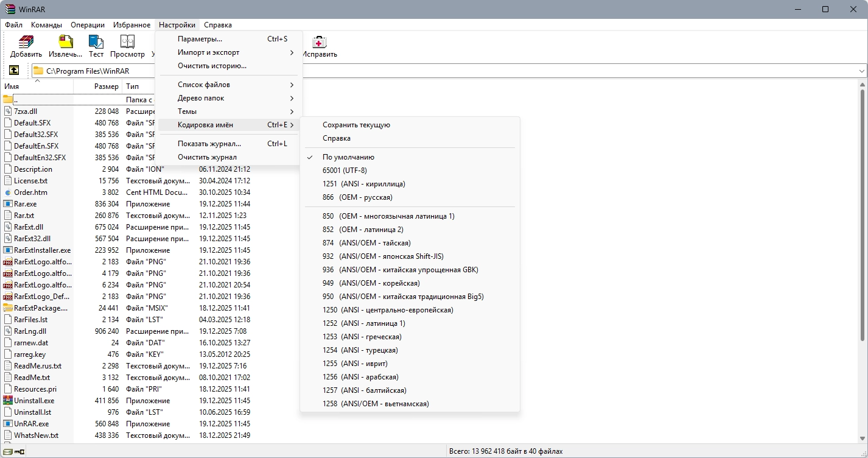Open Параметры... settings entry
This screenshot has height=458, width=868.
pos(229,39)
